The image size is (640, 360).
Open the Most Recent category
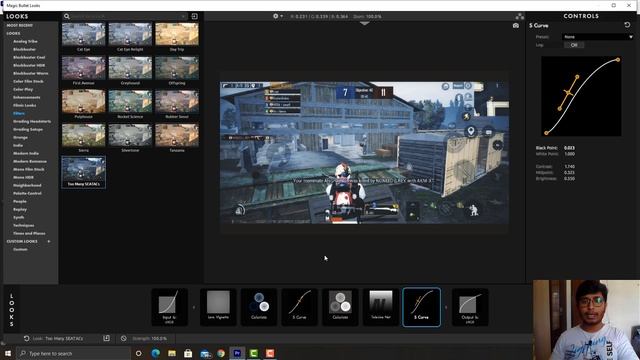tap(20, 25)
